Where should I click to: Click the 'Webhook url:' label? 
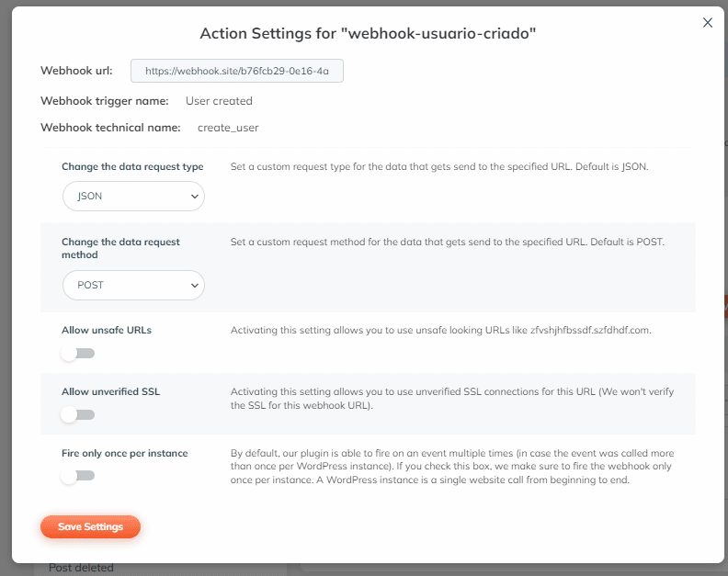(x=76, y=71)
